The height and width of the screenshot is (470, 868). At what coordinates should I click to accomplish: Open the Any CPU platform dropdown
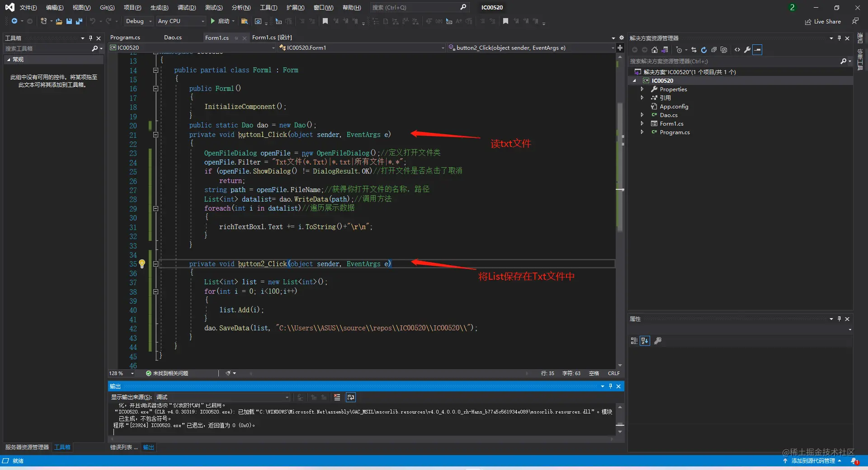pyautogui.click(x=181, y=21)
